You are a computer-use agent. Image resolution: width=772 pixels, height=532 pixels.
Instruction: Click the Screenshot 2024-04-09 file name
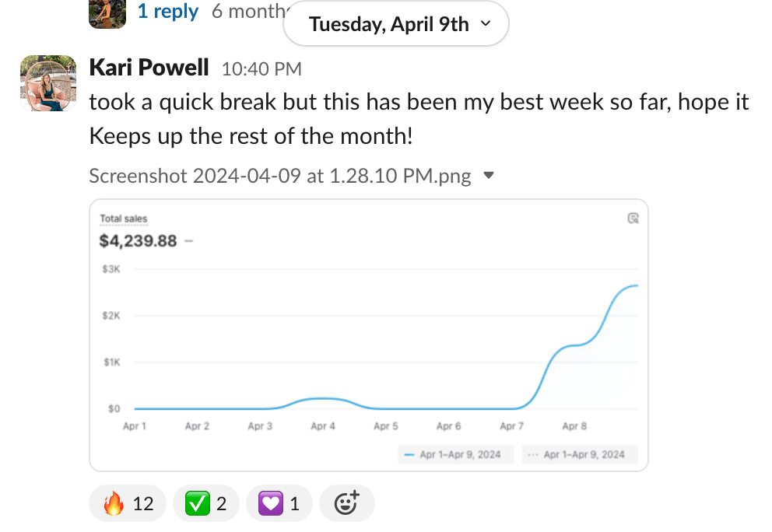(280, 176)
